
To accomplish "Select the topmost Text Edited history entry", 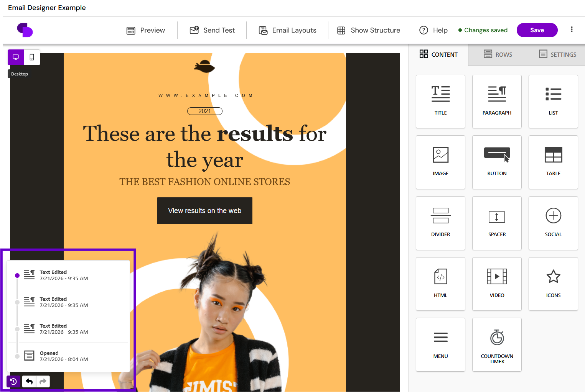I will [68, 276].
